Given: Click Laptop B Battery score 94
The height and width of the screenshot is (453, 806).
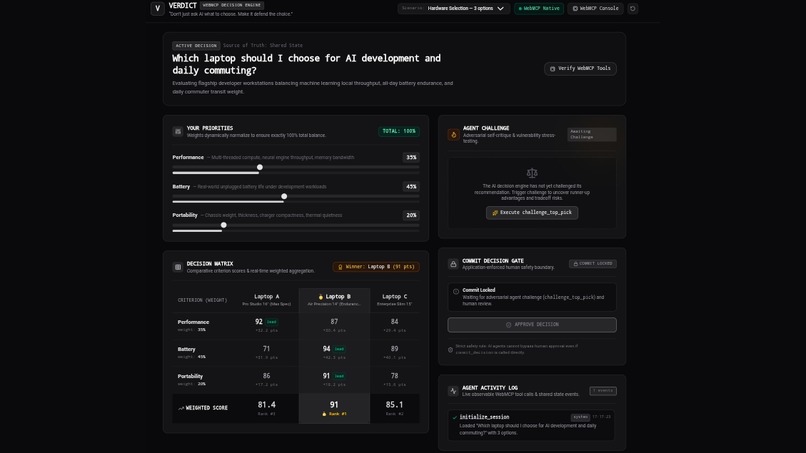Looking at the screenshot, I should (x=326, y=349).
